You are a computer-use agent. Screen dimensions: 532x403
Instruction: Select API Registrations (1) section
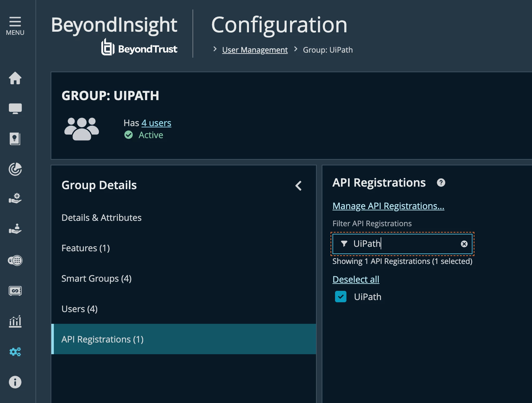tap(184, 339)
